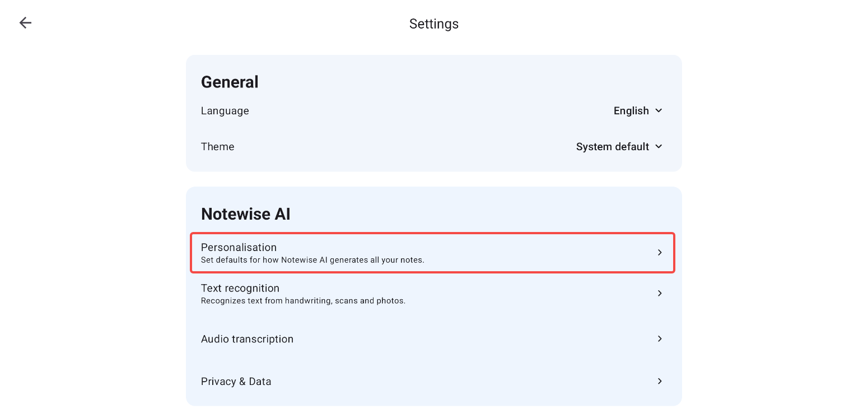This screenshot has height=413, width=868.
Task: Click the chevron next to English
Action: 659,110
